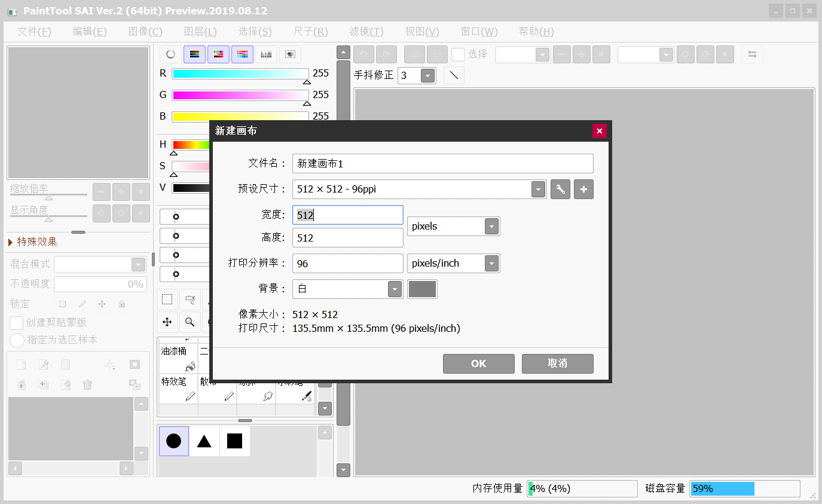Click the redo arrow in top toolbar
Image resolution: width=822 pixels, height=504 pixels.
[x=386, y=54]
